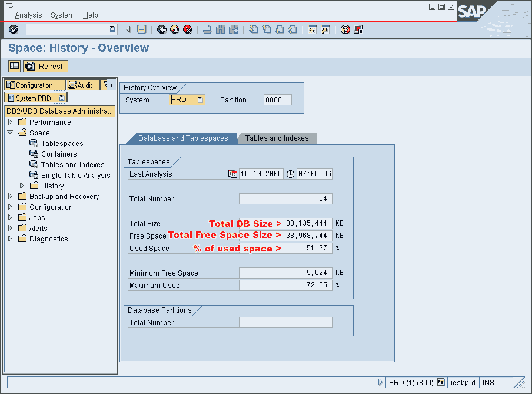This screenshot has width=532, height=394.
Task: Click the green Back arrow icon
Action: pos(162,29)
